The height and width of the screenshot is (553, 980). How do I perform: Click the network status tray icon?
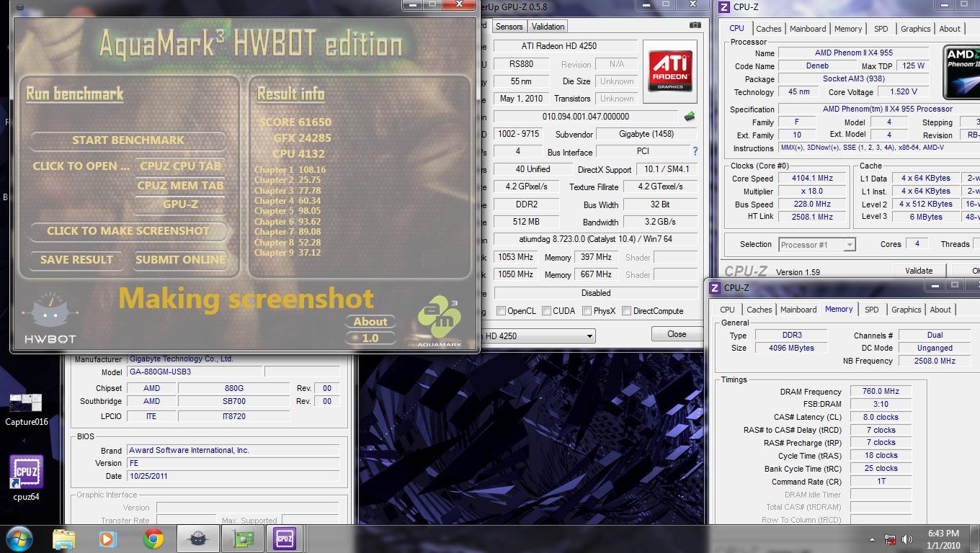click(891, 539)
